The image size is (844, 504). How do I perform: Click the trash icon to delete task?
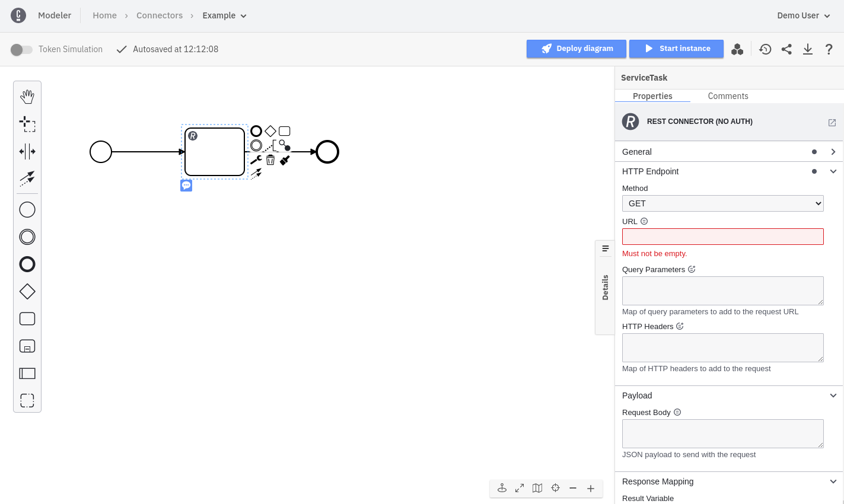pyautogui.click(x=270, y=160)
